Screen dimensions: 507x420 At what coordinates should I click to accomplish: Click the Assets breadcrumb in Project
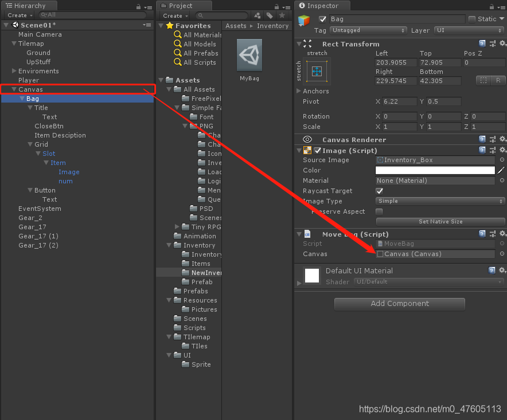(x=236, y=26)
